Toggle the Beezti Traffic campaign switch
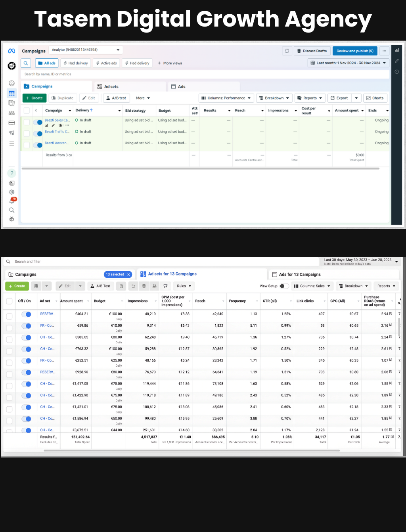Screen dimensions: 406x532 [x=38, y=134]
